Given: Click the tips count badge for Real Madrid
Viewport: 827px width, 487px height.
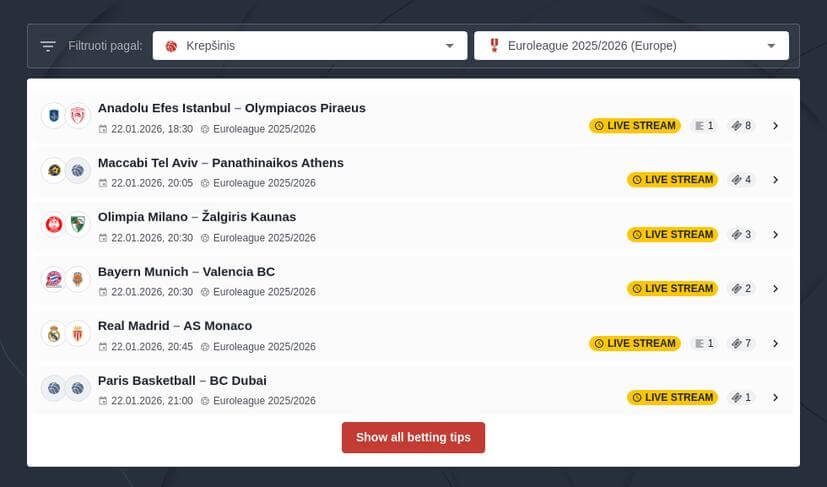Looking at the screenshot, I should [x=741, y=343].
